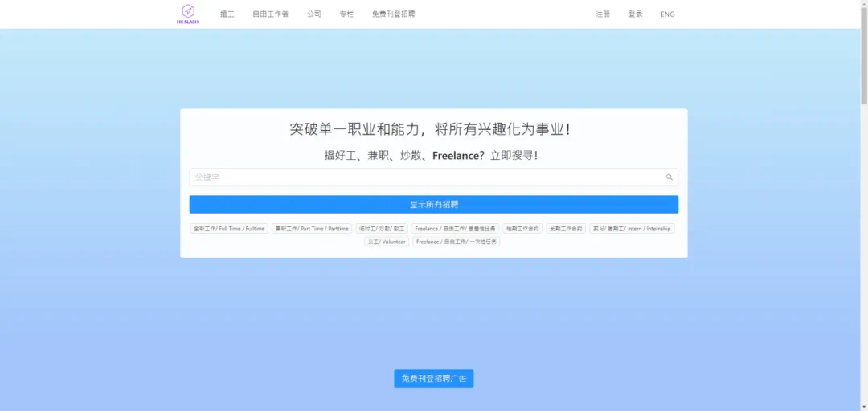Open the 专栏 section

pyautogui.click(x=346, y=14)
